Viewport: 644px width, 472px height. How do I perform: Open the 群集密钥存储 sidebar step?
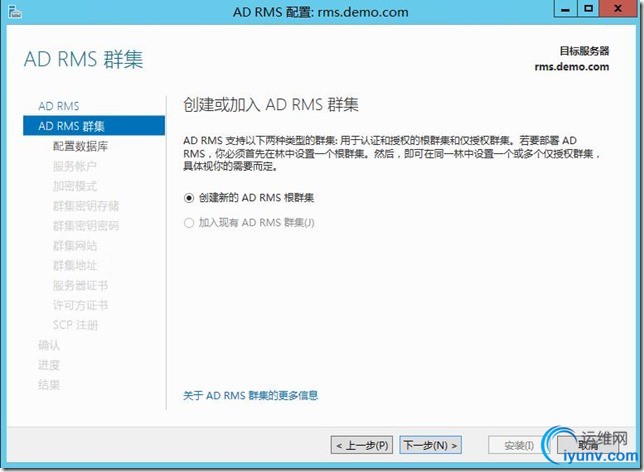click(x=86, y=206)
